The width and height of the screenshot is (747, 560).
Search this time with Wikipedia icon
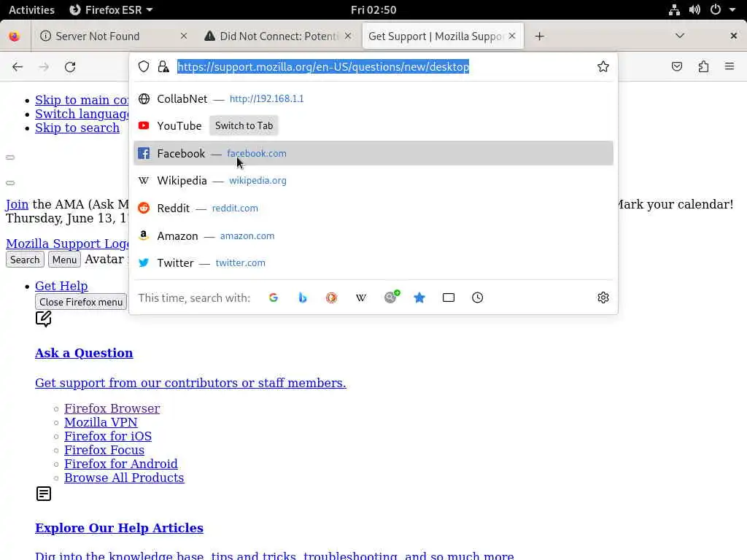[x=360, y=297]
